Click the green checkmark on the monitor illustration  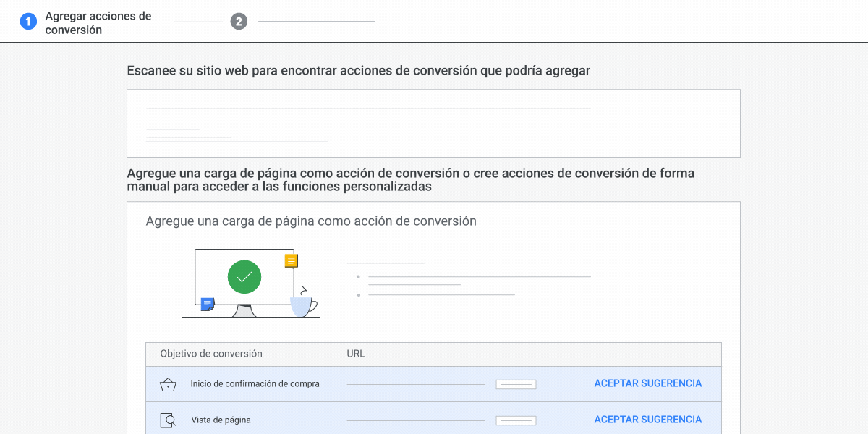click(x=244, y=277)
